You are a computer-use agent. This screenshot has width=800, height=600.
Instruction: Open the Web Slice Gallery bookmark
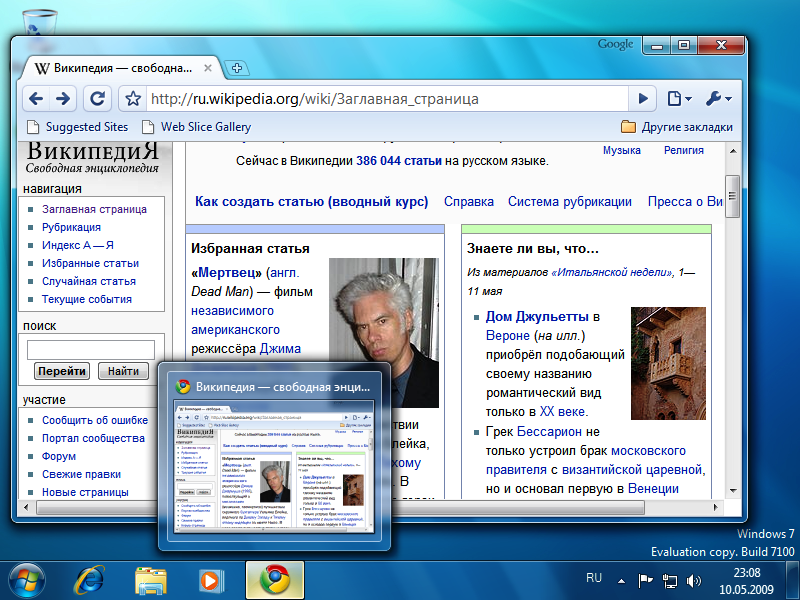pos(196,127)
